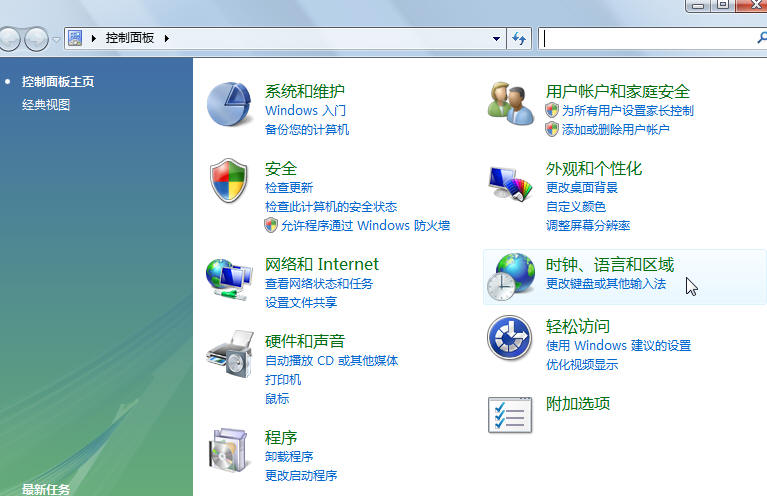Screen dimensions: 767x496
Task: Expand the arrow after 控制面板 breadcrumb
Action: [166, 38]
